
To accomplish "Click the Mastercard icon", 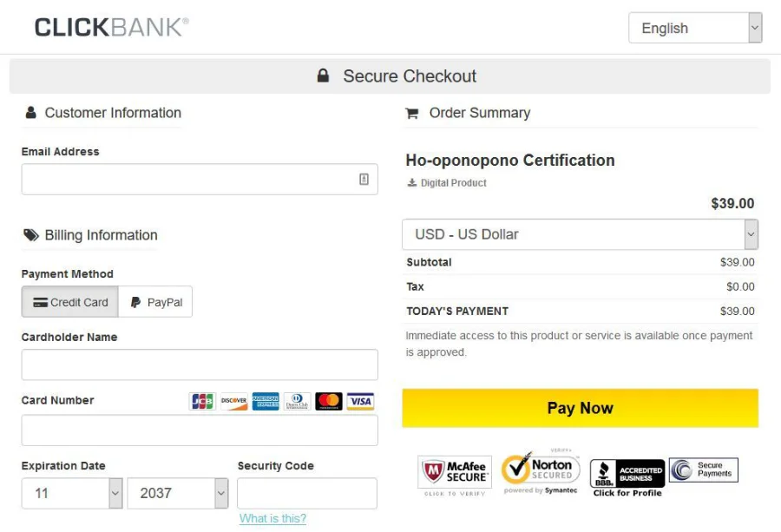I will click(x=329, y=401).
